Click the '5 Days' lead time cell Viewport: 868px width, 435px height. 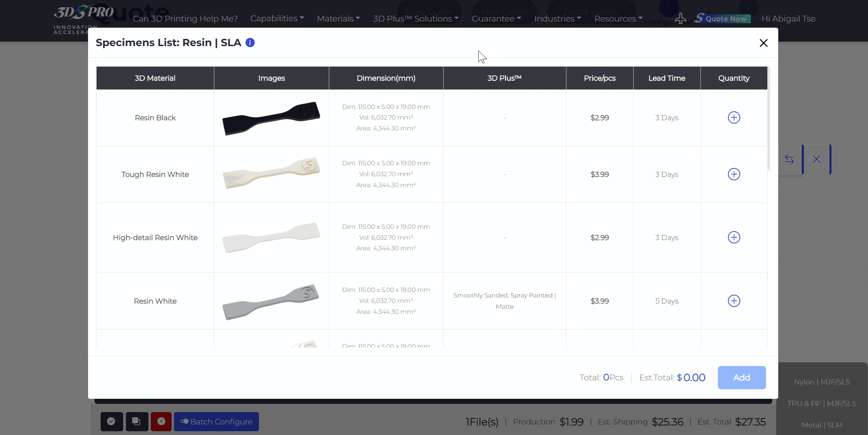click(667, 301)
